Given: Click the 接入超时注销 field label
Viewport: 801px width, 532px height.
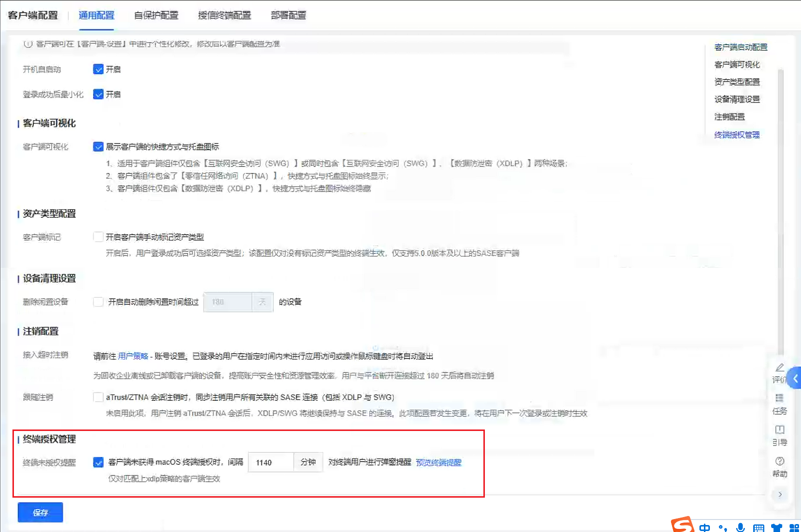Looking at the screenshot, I should (46, 354).
